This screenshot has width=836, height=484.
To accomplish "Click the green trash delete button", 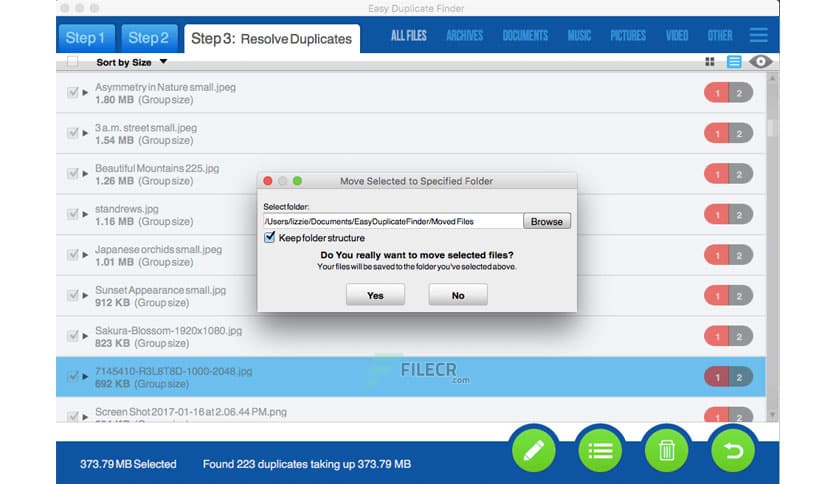I will pos(666,451).
